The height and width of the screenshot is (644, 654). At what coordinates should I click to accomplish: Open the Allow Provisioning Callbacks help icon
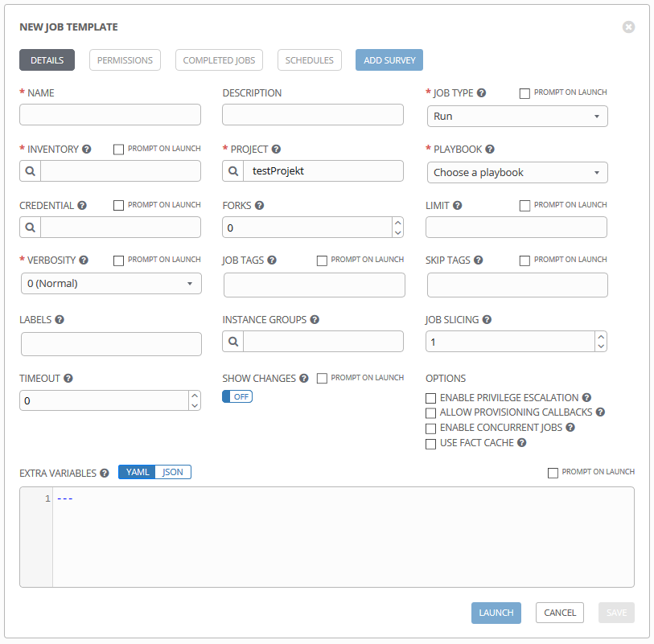point(600,412)
